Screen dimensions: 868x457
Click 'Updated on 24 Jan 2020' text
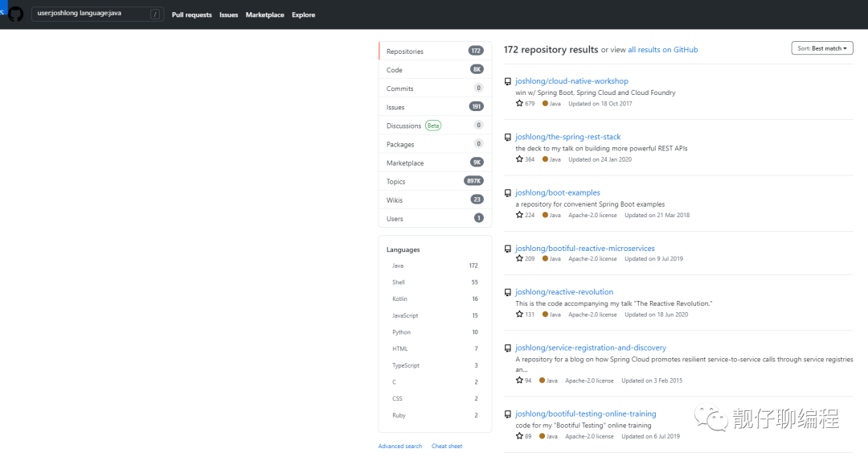(x=600, y=159)
